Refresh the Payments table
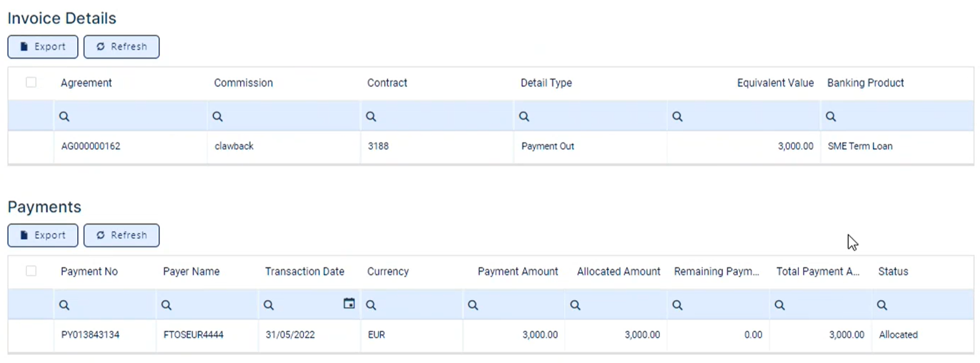This screenshot has height=363, width=980. pyautogui.click(x=121, y=235)
